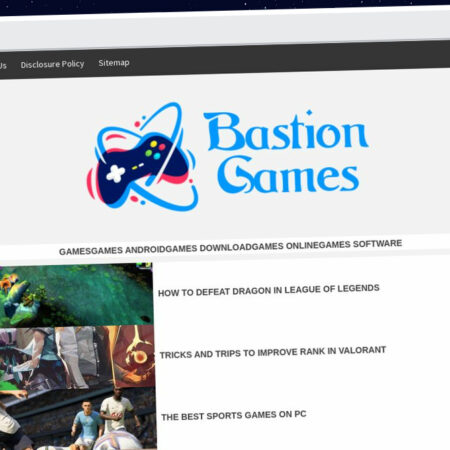
Task: Click the sports games soccer thumbnail
Action: tap(78, 419)
